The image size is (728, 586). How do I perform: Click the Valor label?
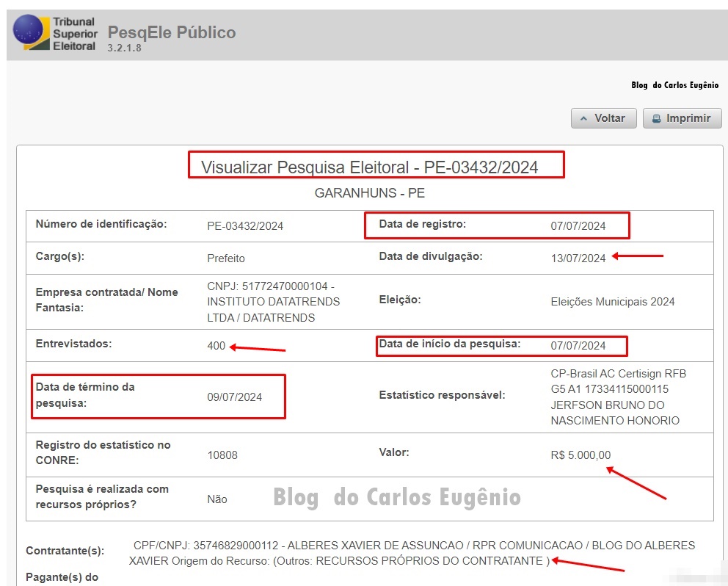click(394, 452)
